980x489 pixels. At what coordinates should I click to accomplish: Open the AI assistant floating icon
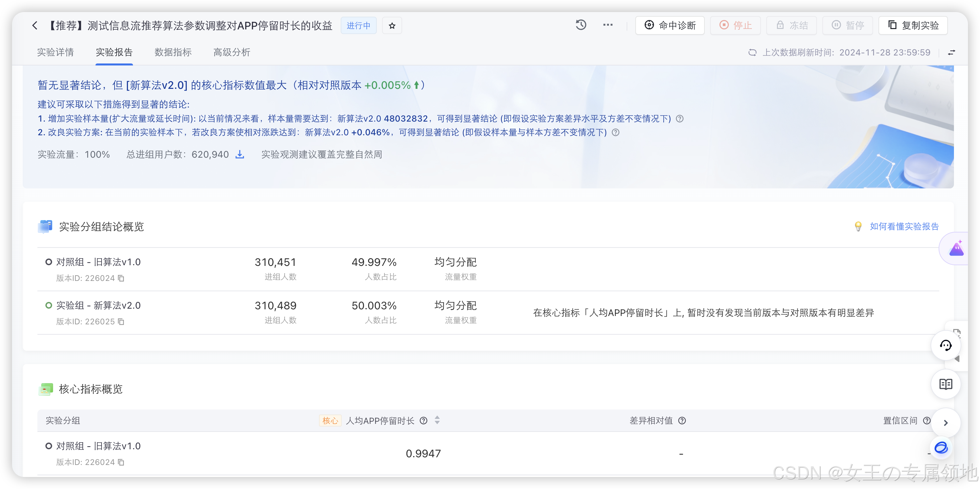click(x=956, y=249)
